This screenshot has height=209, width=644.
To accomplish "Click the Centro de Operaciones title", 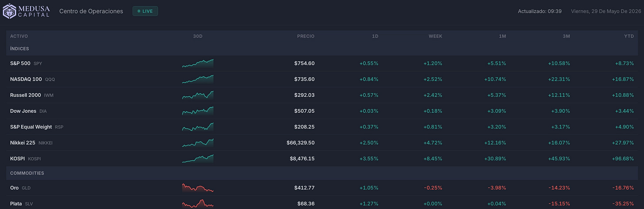I will pyautogui.click(x=91, y=11).
